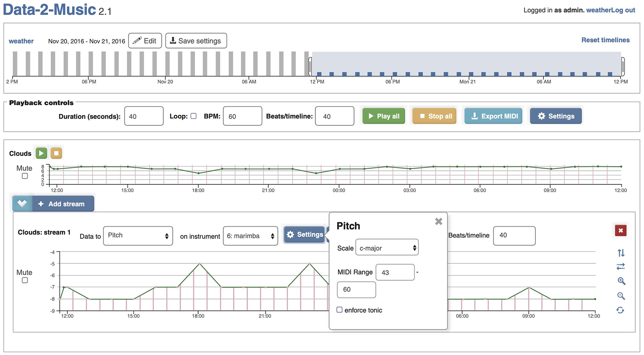This screenshot has height=355, width=644.
Task: Open the marimba instrument dropdown
Action: (x=250, y=236)
